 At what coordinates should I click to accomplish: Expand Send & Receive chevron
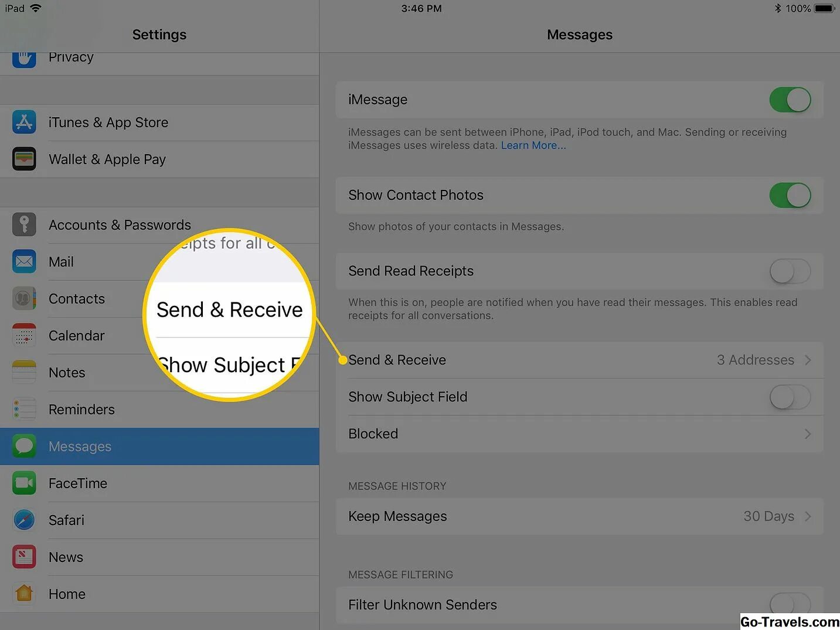click(808, 360)
